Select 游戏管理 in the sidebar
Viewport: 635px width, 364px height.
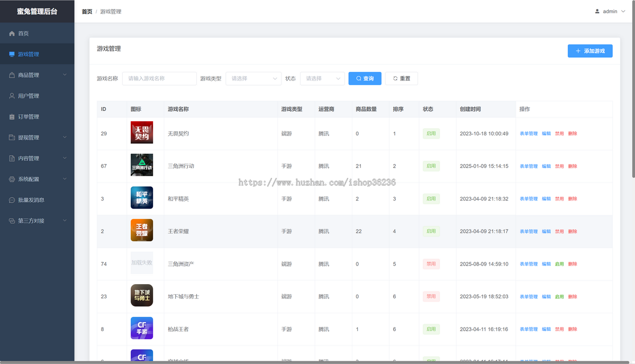click(x=37, y=54)
